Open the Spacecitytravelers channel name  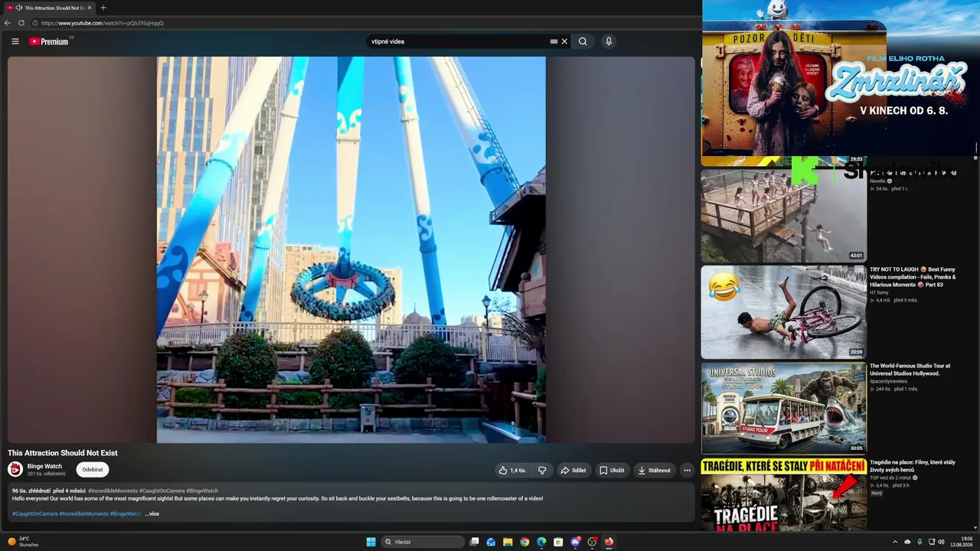coord(888,381)
